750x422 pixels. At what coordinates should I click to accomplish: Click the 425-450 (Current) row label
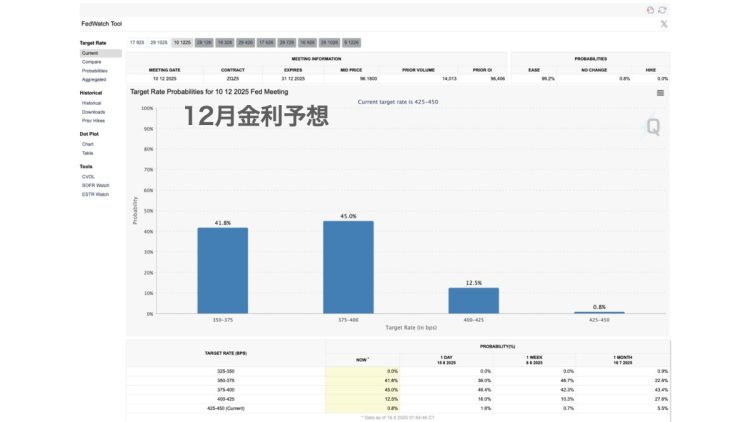pyautogui.click(x=226, y=408)
